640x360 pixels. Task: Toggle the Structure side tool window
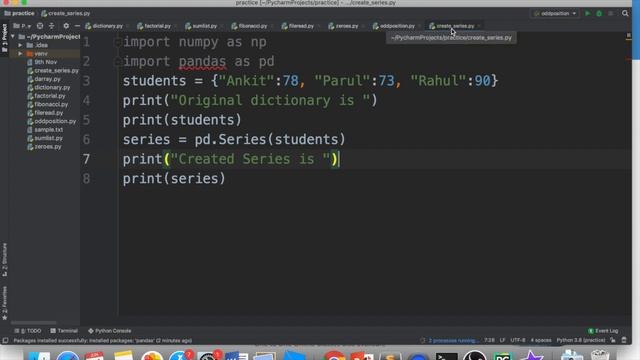pyautogui.click(x=4, y=260)
